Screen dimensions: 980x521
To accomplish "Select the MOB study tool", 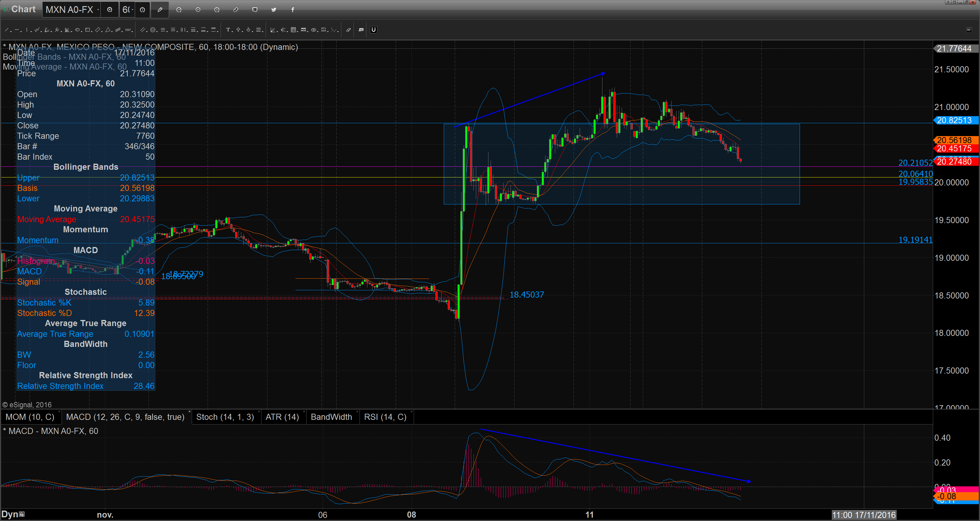I will click(x=303, y=30).
